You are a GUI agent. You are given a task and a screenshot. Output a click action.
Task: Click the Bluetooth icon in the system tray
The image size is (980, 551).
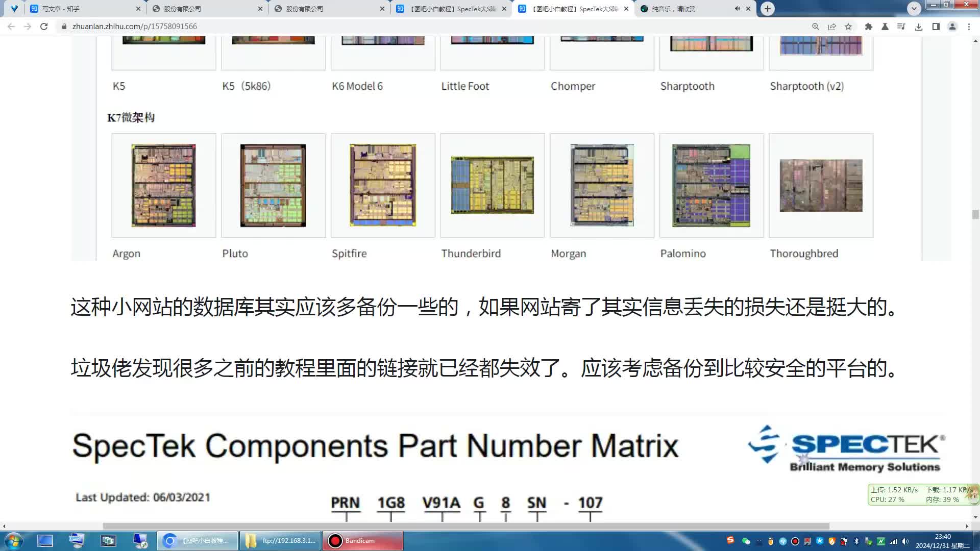point(856,541)
